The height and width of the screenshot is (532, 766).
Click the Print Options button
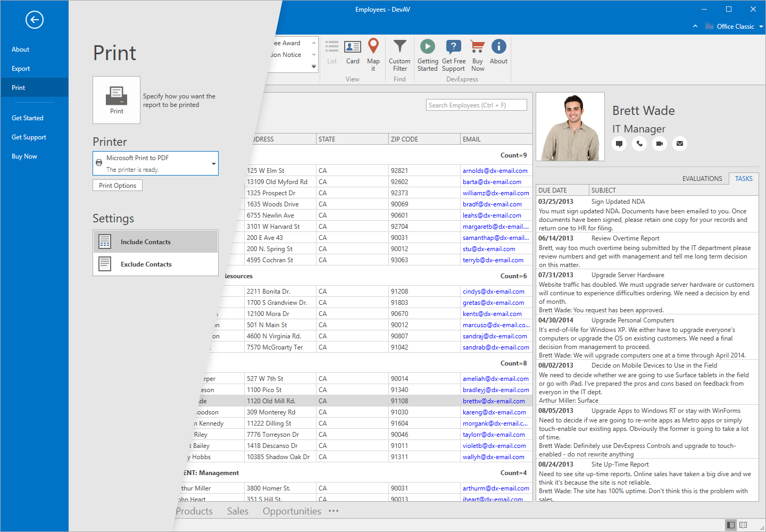[x=118, y=186]
